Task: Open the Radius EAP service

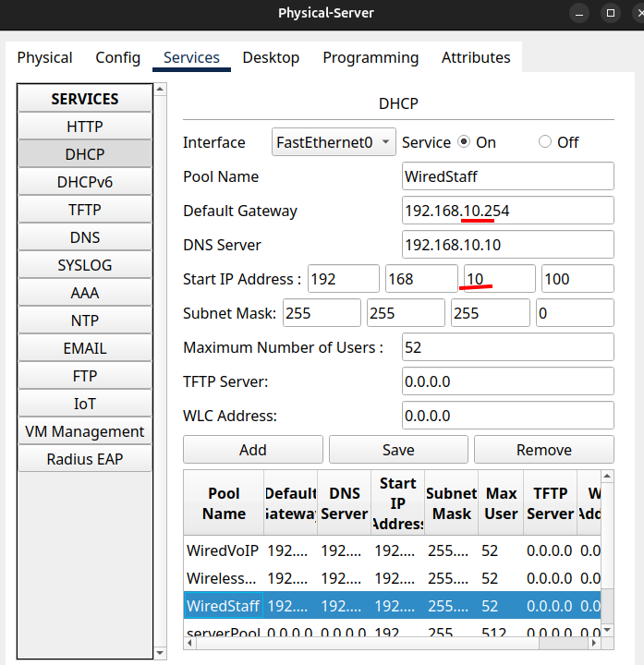Action: (85, 459)
